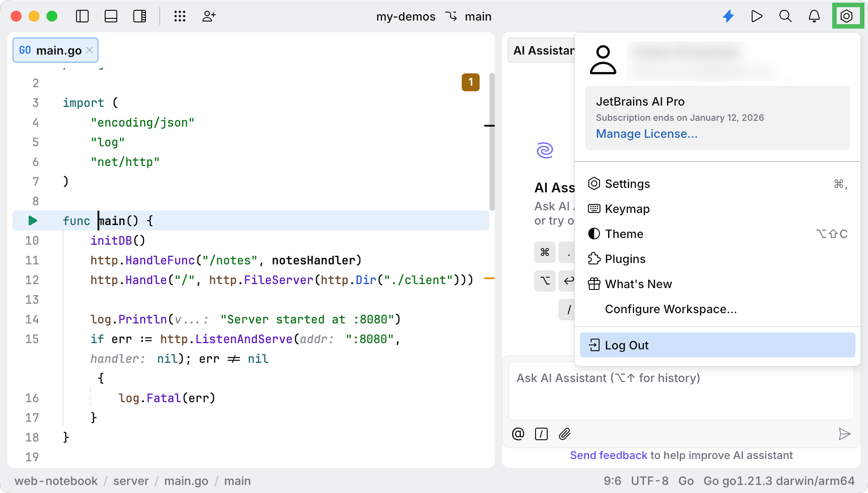
Task: Open notifications with the bell icon
Action: (814, 16)
